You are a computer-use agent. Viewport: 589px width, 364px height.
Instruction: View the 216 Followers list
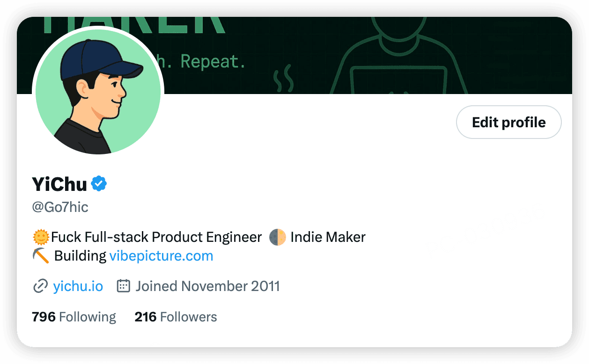[176, 317]
